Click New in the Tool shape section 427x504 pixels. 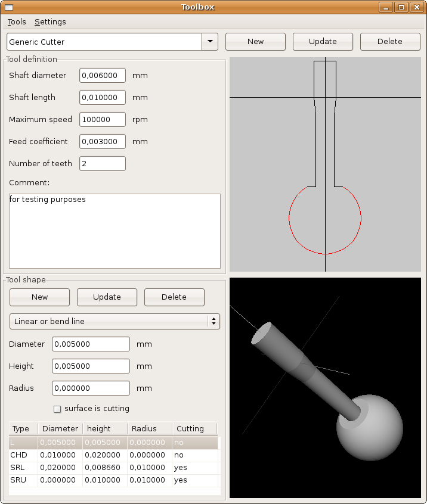(x=40, y=297)
